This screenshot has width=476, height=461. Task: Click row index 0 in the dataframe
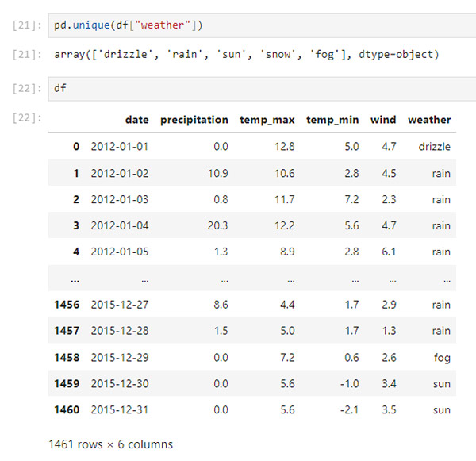pos(76,147)
